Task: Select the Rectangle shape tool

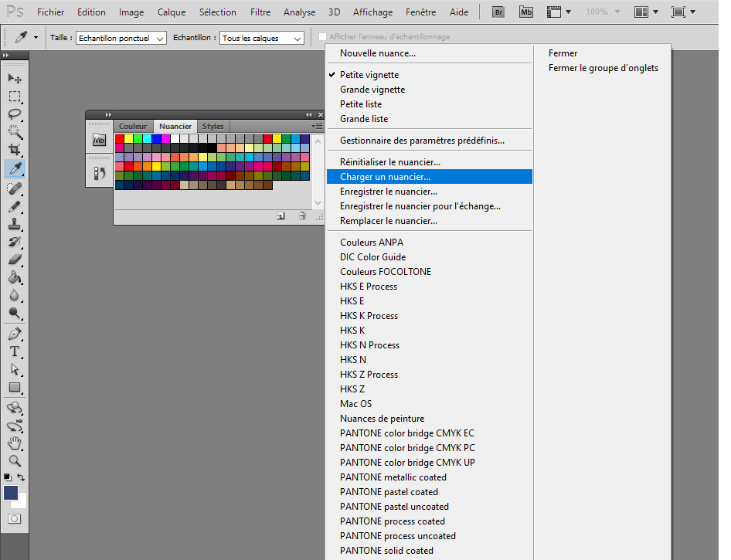Action: 15,387
